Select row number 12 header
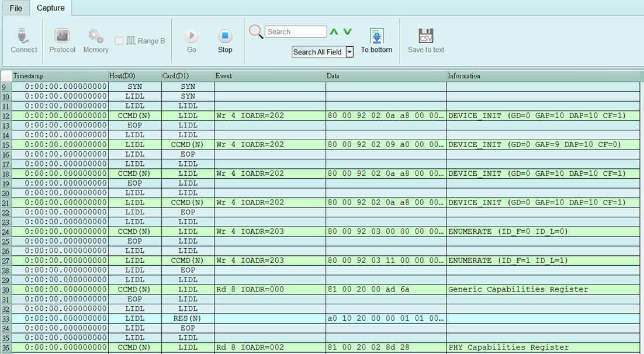This screenshot has height=354, width=644. (6, 116)
